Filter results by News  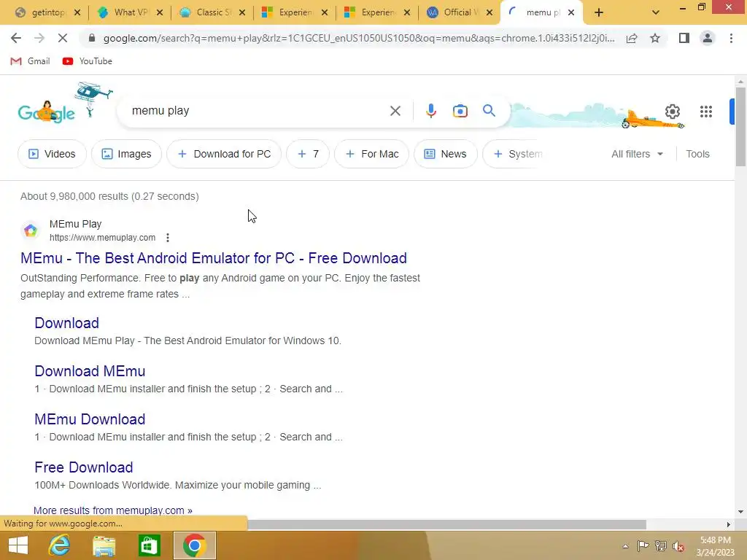[x=446, y=154]
